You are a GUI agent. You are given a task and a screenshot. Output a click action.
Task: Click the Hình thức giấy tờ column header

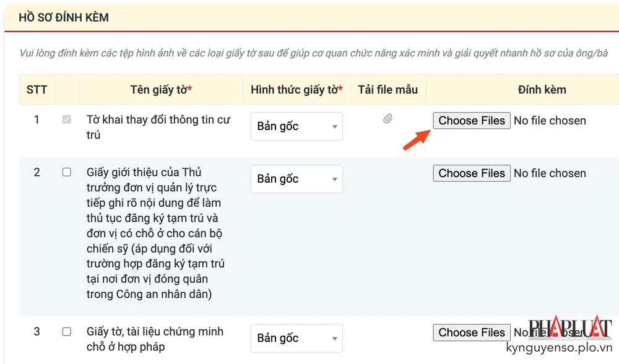pos(297,90)
